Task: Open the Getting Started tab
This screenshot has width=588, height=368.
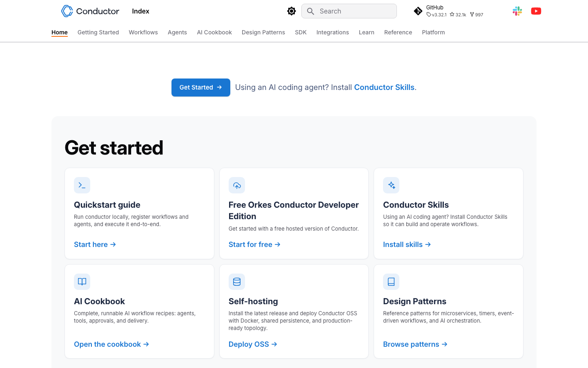Action: point(98,32)
